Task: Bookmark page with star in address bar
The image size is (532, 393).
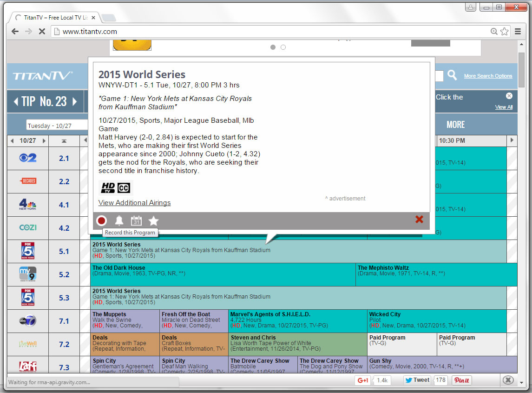Action: click(x=505, y=32)
